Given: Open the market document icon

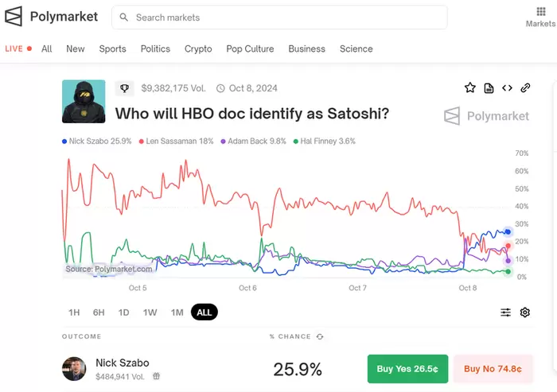Looking at the screenshot, I should [x=489, y=88].
